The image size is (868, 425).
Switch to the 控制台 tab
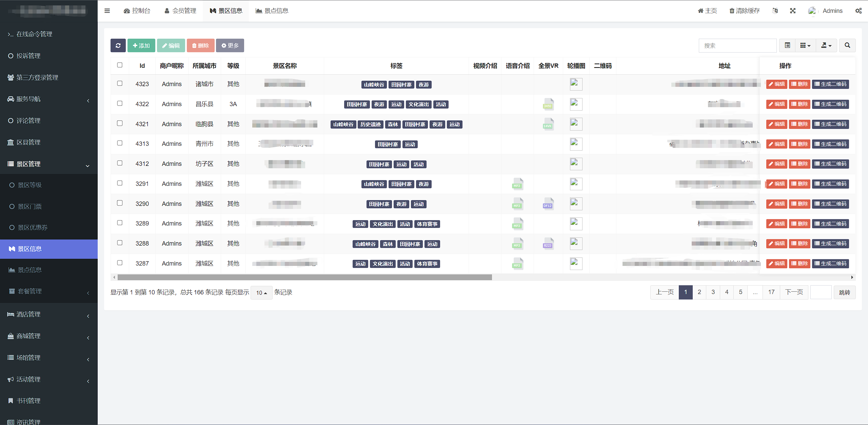137,11
